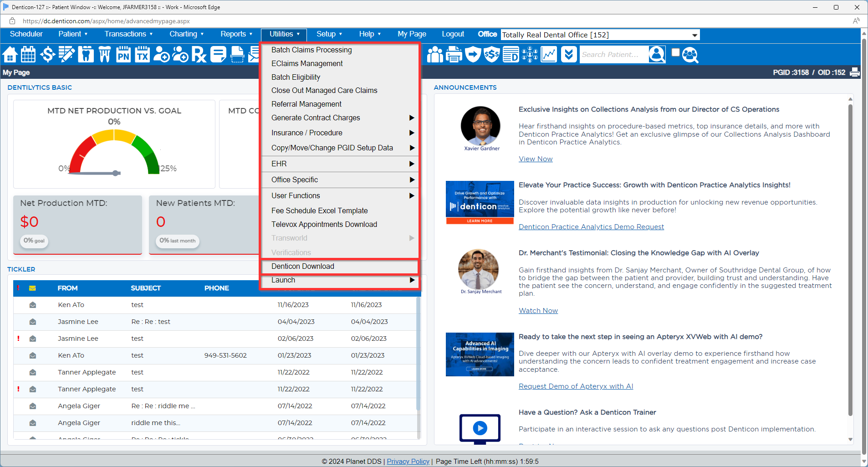This screenshot has width=868, height=467.
Task: Click the dollar sign transactions icon
Action: (x=47, y=55)
